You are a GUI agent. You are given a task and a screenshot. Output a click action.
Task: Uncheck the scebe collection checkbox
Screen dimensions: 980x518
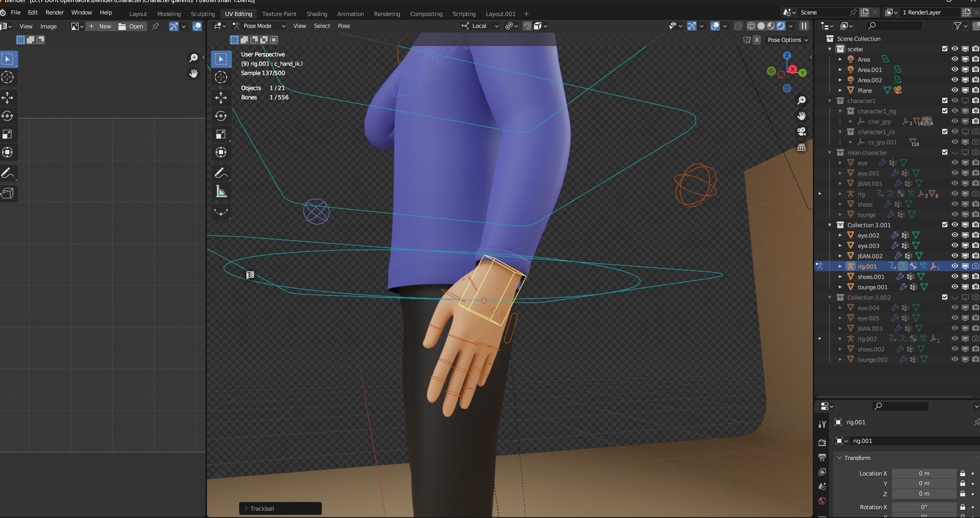click(x=945, y=49)
